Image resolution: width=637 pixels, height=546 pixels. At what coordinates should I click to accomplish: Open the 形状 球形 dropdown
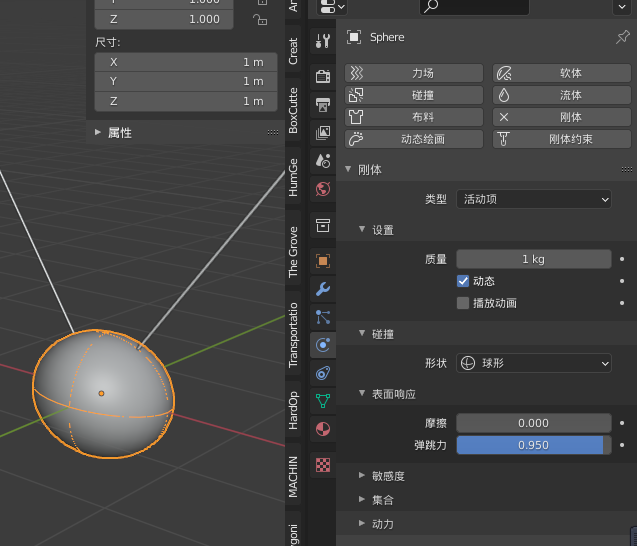click(534, 363)
